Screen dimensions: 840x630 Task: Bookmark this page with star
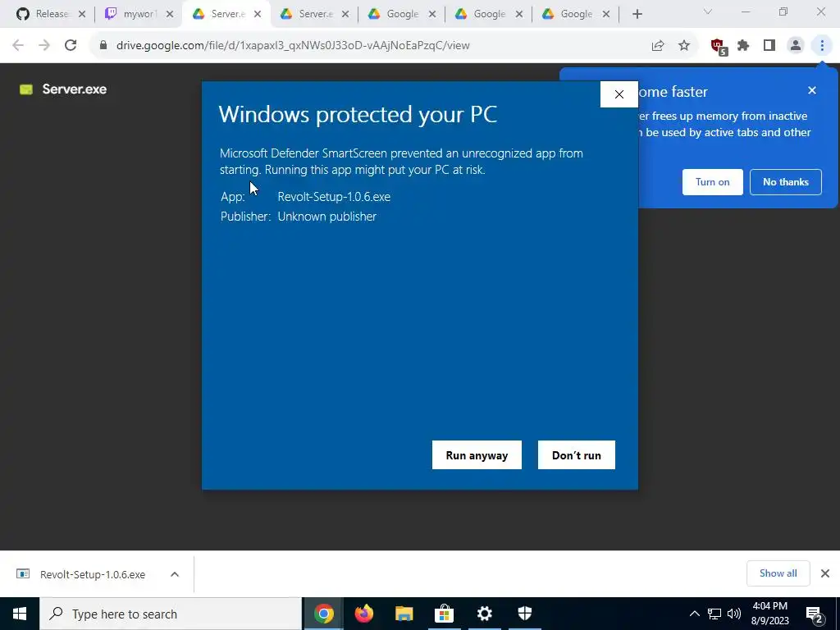[684, 46]
